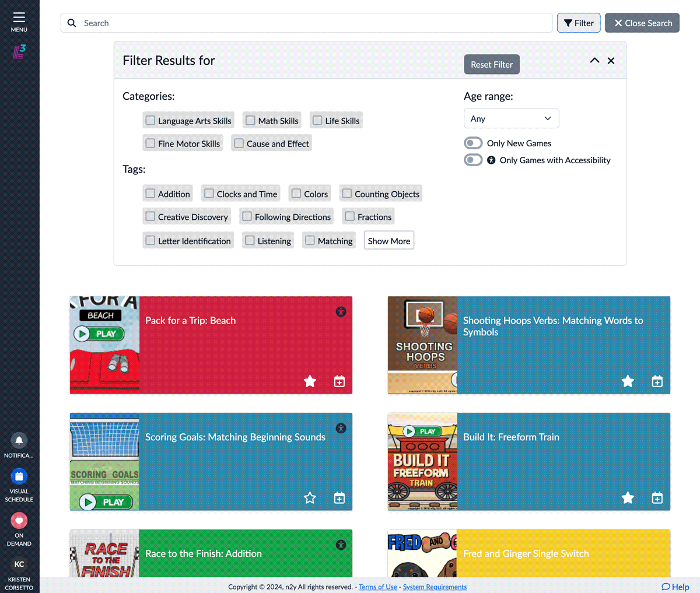
Task: Add Scoring Goals to schedule calendar icon
Action: coord(339,498)
